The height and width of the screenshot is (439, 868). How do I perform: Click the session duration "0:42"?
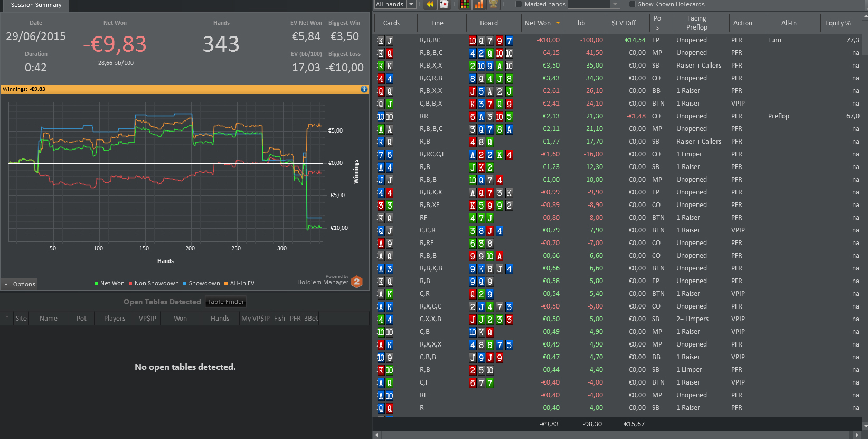[36, 68]
